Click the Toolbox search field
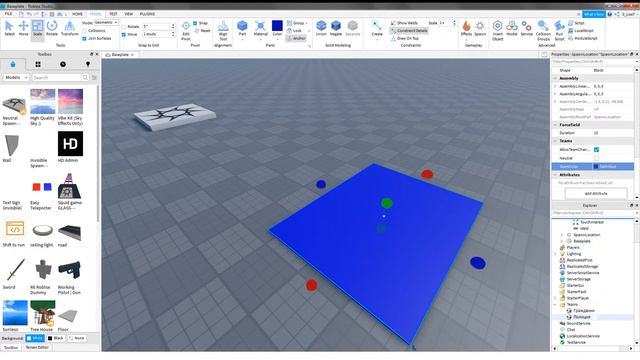The width and height of the screenshot is (640, 360). click(57, 77)
